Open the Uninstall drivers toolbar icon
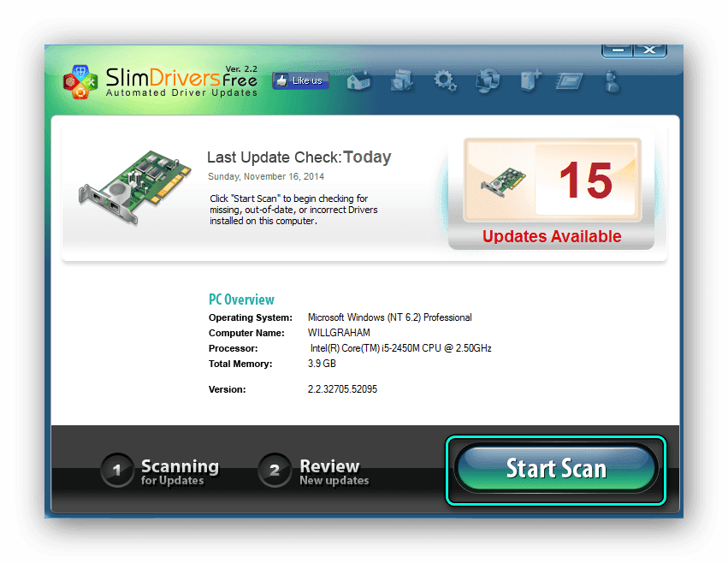728x563 pixels. pyautogui.click(x=401, y=80)
